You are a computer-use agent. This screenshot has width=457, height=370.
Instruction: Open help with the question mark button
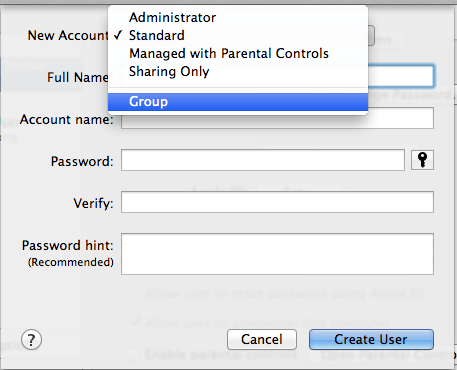tap(31, 340)
